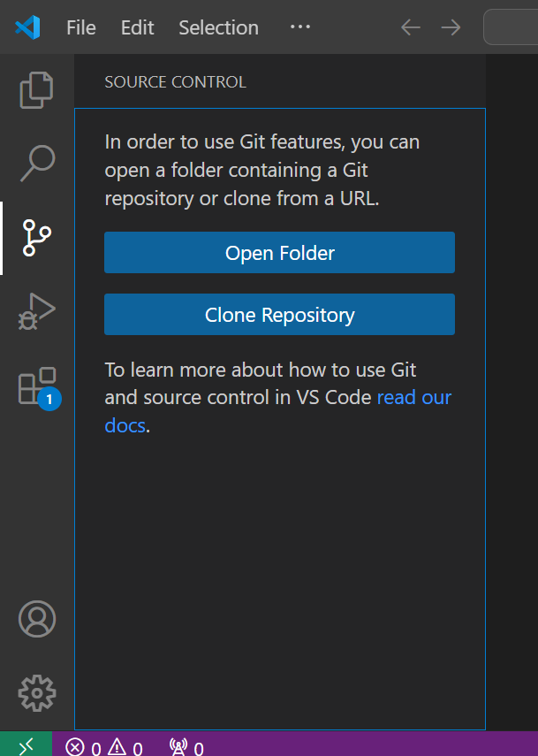
Task: Click the warnings triangle in status bar
Action: (x=117, y=746)
